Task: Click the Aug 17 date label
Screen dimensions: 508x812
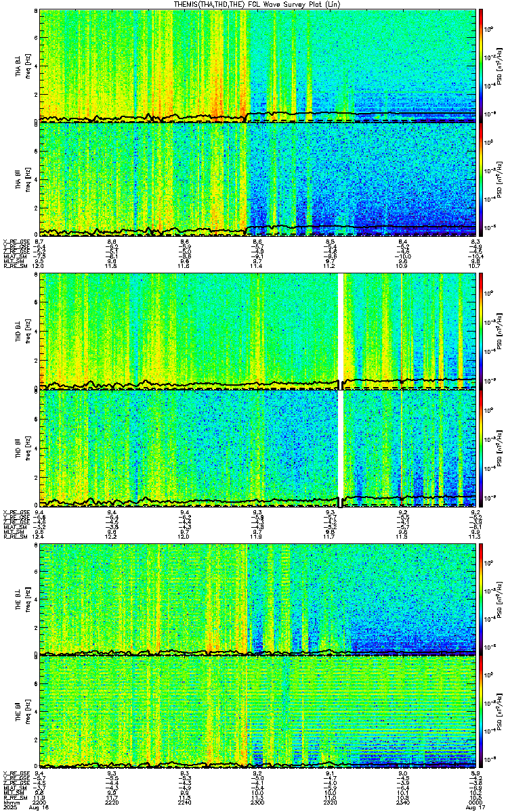Action: click(x=474, y=808)
